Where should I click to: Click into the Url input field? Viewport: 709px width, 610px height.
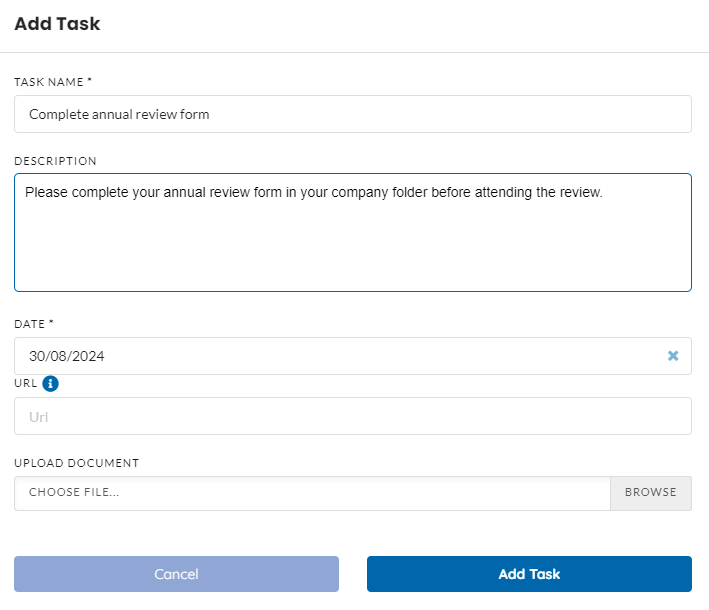pyautogui.click(x=353, y=416)
